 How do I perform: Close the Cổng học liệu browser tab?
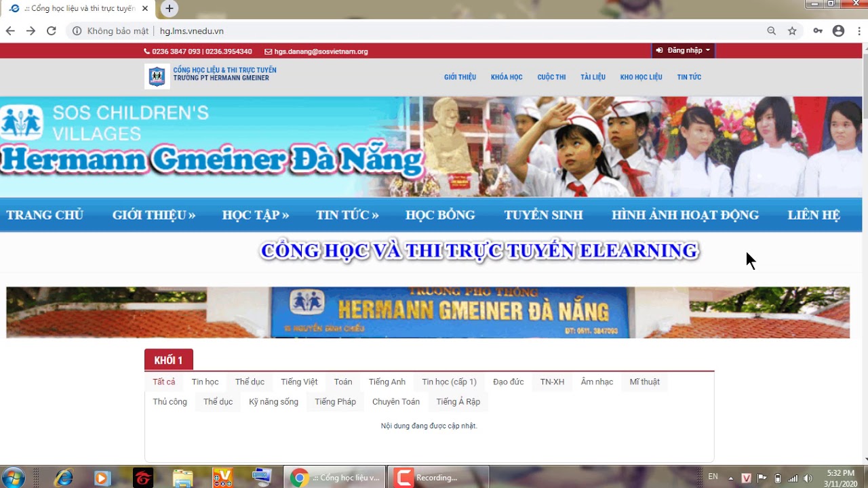point(145,9)
